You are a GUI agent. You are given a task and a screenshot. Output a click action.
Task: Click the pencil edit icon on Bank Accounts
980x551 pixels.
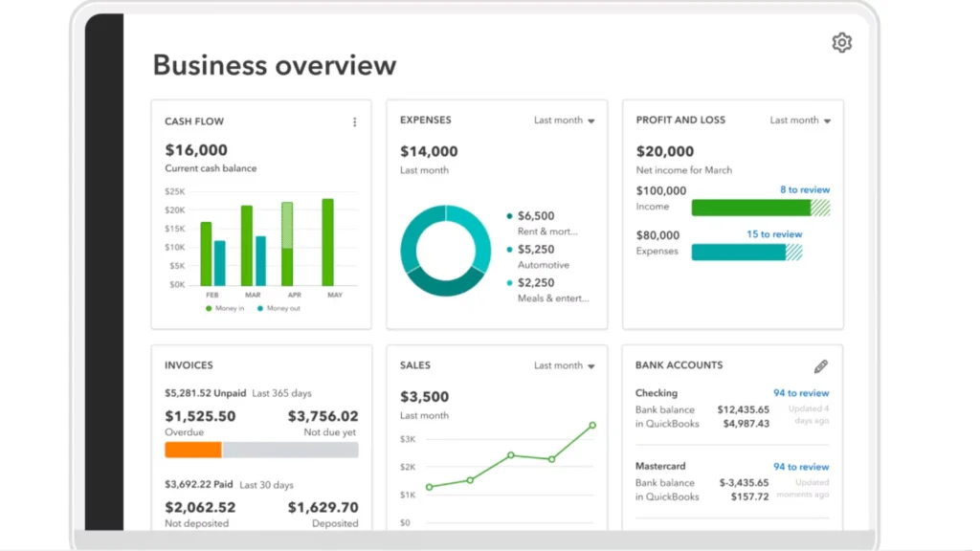pos(821,365)
